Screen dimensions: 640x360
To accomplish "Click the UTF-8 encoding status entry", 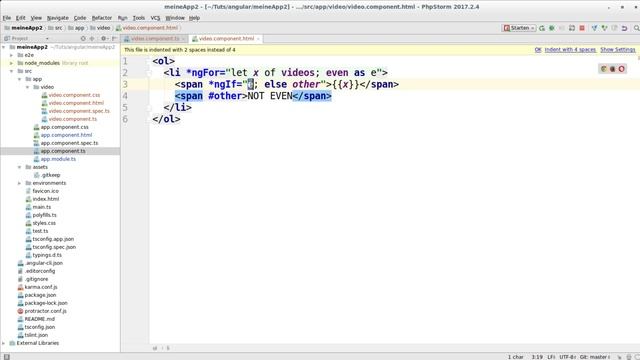I will pos(567,357).
